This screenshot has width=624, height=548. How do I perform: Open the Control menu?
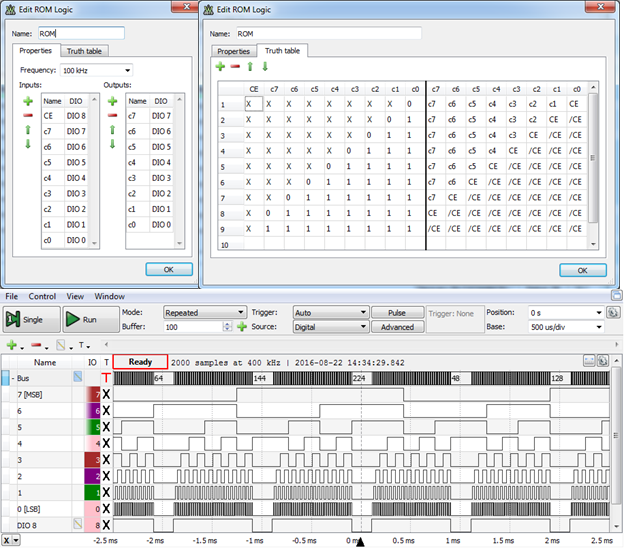42,296
